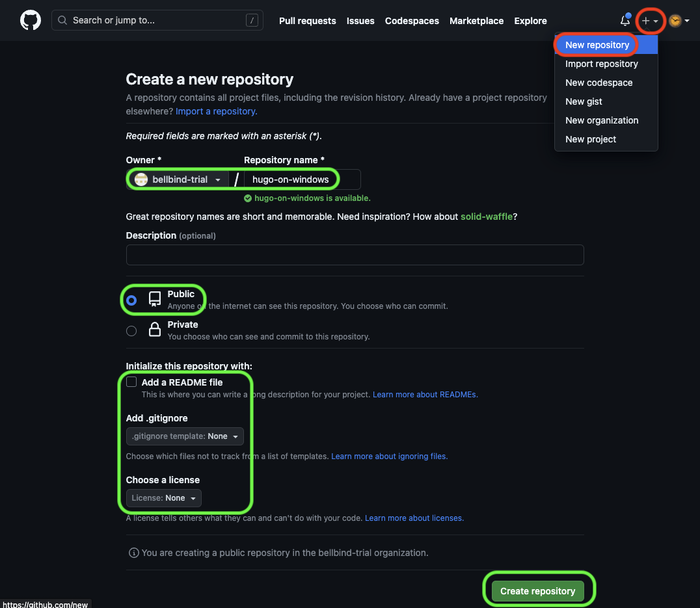Open the user avatar menu
The height and width of the screenshot is (608, 700).
(679, 21)
